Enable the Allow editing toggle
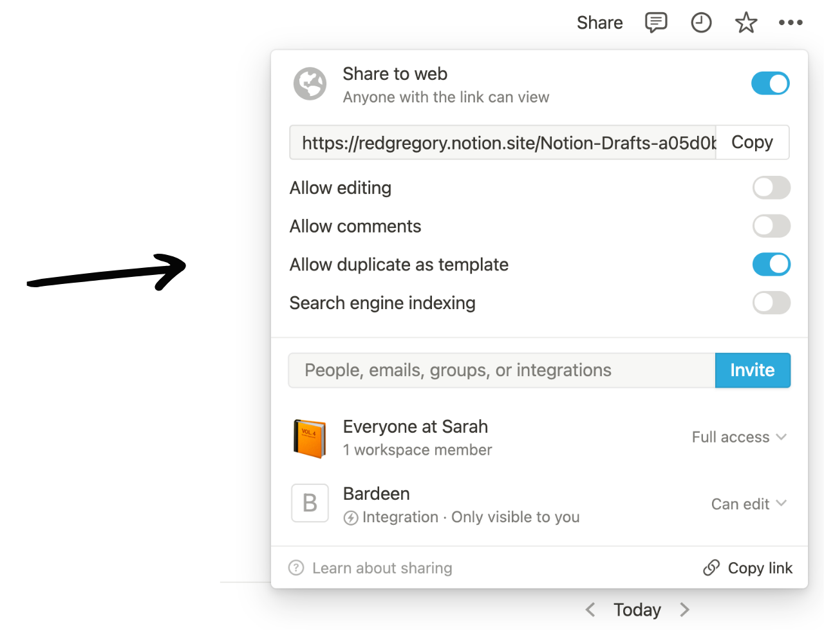824x644 pixels. [771, 187]
